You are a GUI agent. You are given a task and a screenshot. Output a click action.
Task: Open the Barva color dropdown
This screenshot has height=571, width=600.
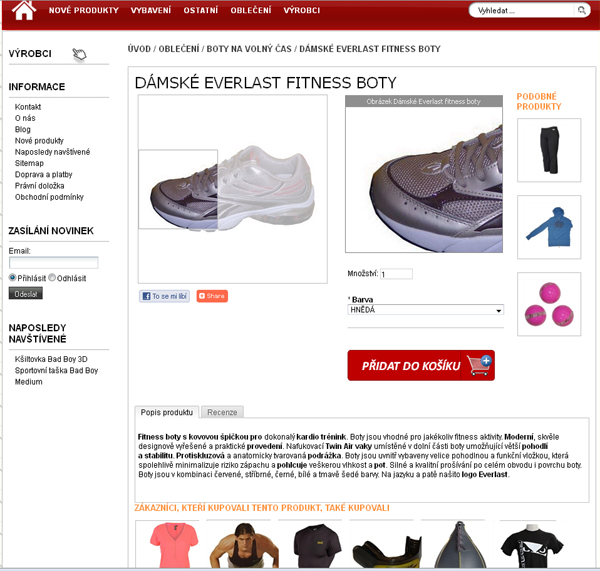(x=426, y=310)
